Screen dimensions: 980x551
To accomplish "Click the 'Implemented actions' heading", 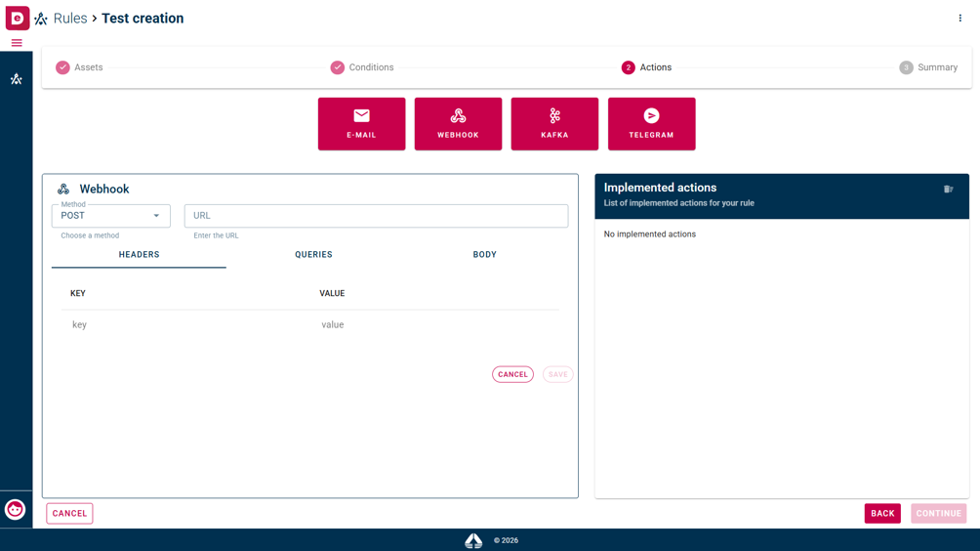I will 660,188.
